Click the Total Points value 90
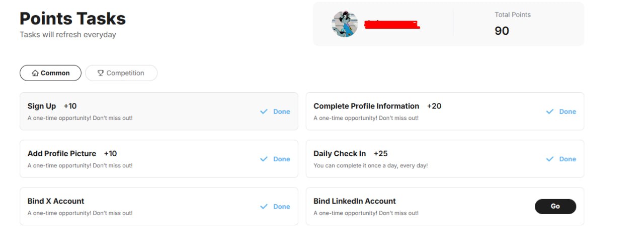 point(502,31)
